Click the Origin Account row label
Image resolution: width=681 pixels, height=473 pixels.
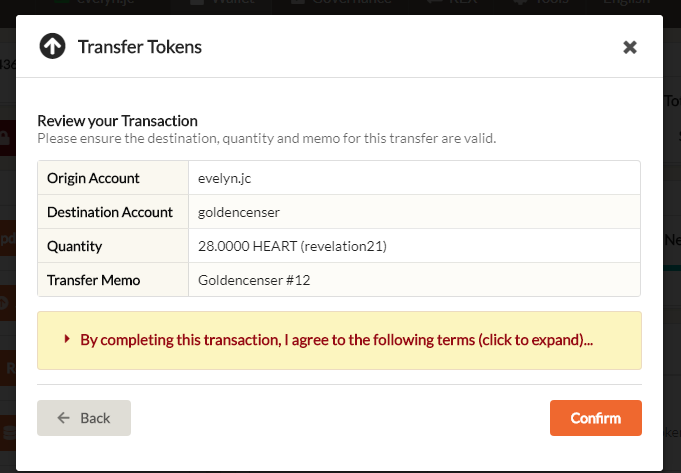[x=93, y=178]
